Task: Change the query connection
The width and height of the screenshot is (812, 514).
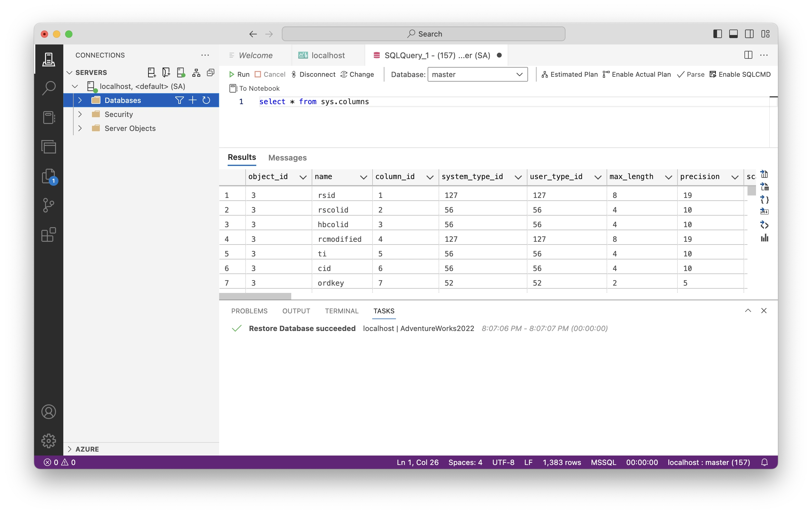Action: (x=357, y=75)
